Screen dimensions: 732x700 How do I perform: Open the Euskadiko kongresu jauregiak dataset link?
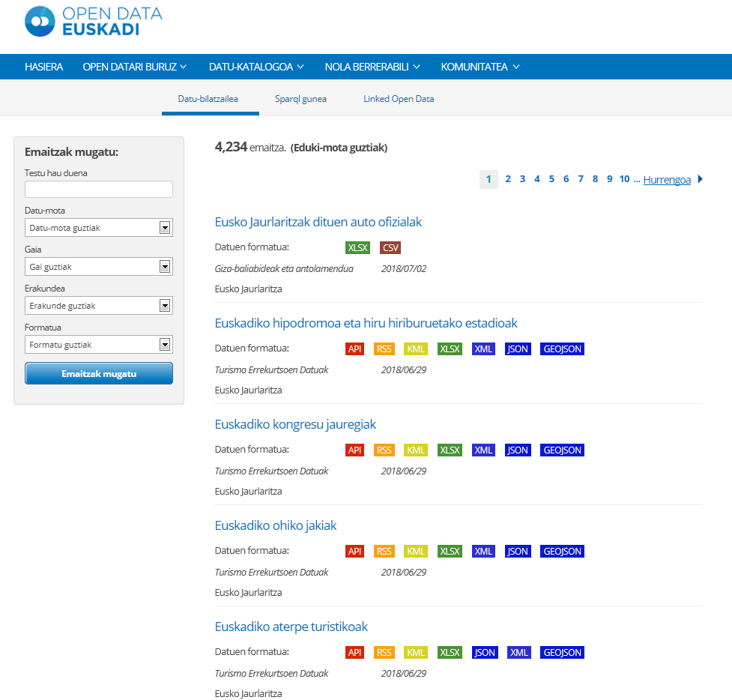pyautogui.click(x=295, y=424)
